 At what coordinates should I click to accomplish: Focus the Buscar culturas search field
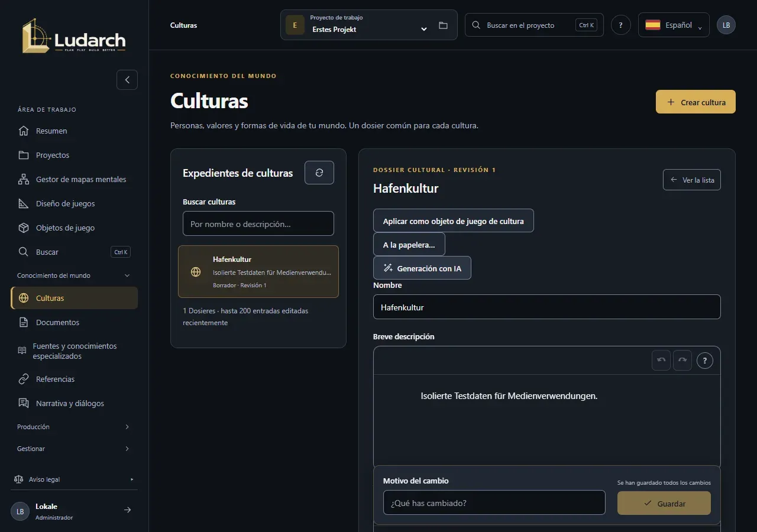pos(258,223)
